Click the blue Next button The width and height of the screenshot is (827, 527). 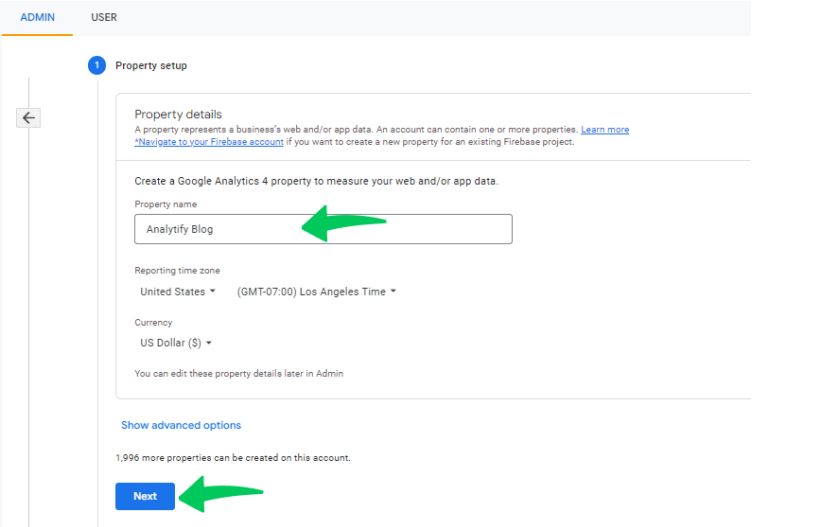click(145, 496)
